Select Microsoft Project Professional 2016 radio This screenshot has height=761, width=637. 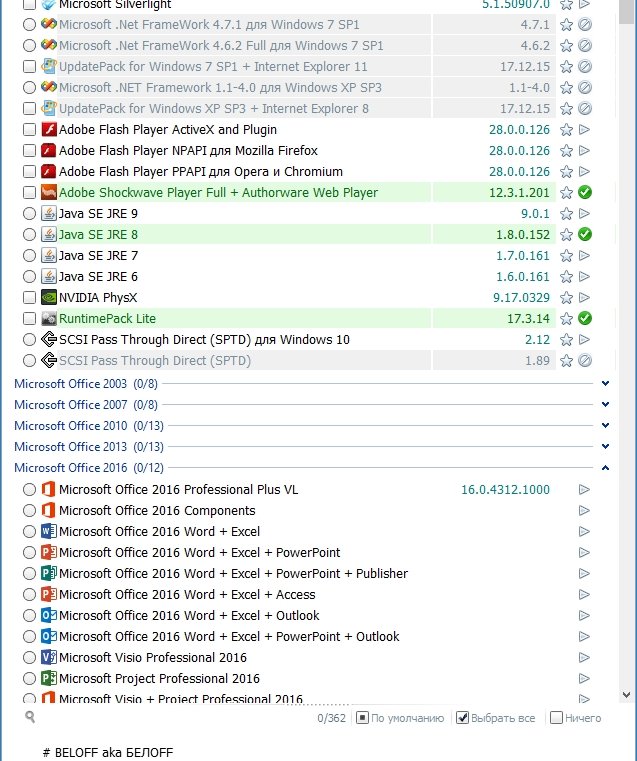pos(30,678)
